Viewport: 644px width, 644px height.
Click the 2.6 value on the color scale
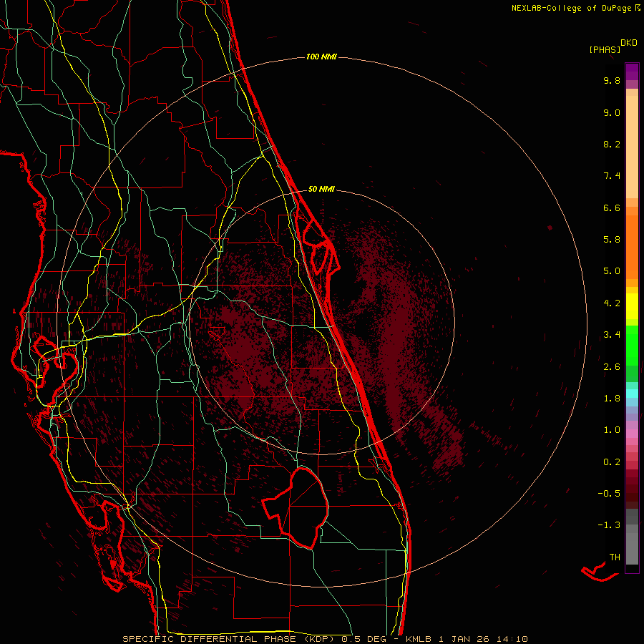pyautogui.click(x=612, y=367)
